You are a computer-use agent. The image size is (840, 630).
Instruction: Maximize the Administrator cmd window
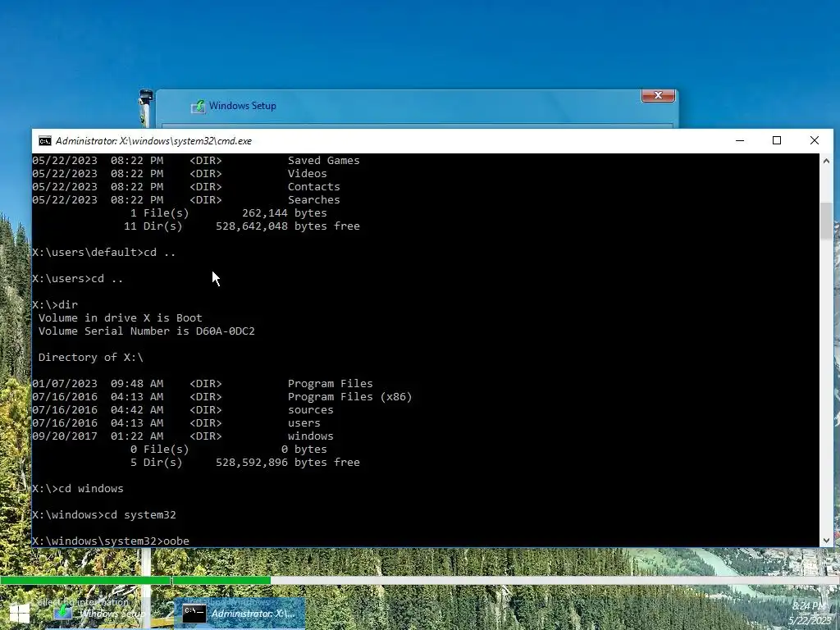(x=777, y=140)
